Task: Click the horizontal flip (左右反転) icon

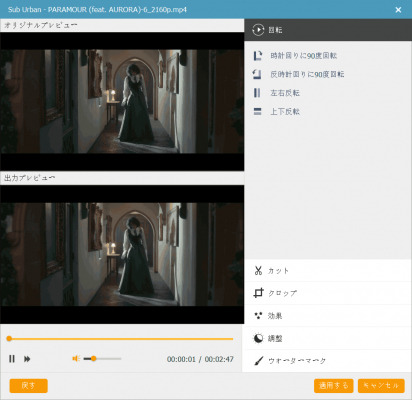Action: pos(257,93)
